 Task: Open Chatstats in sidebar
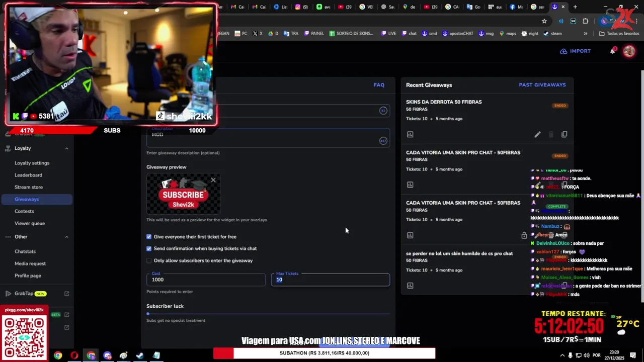[x=25, y=251]
